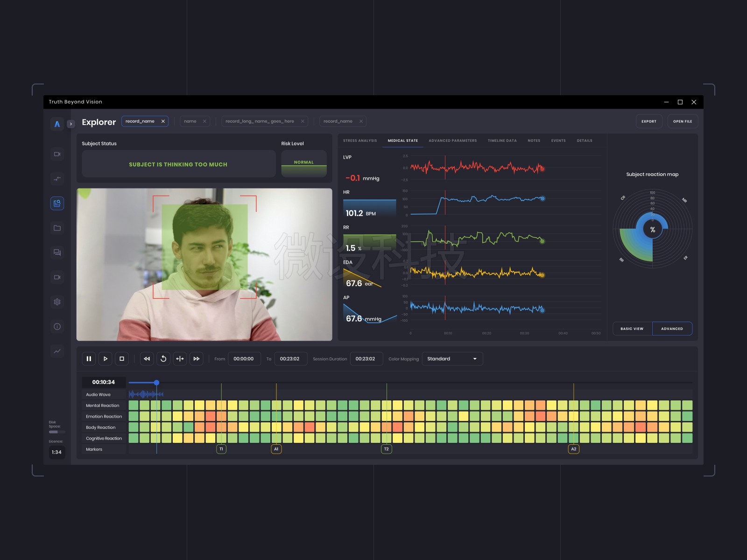Click the AP 67.6 mmHg value card
Screen dimensions: 747x560
(x=370, y=314)
